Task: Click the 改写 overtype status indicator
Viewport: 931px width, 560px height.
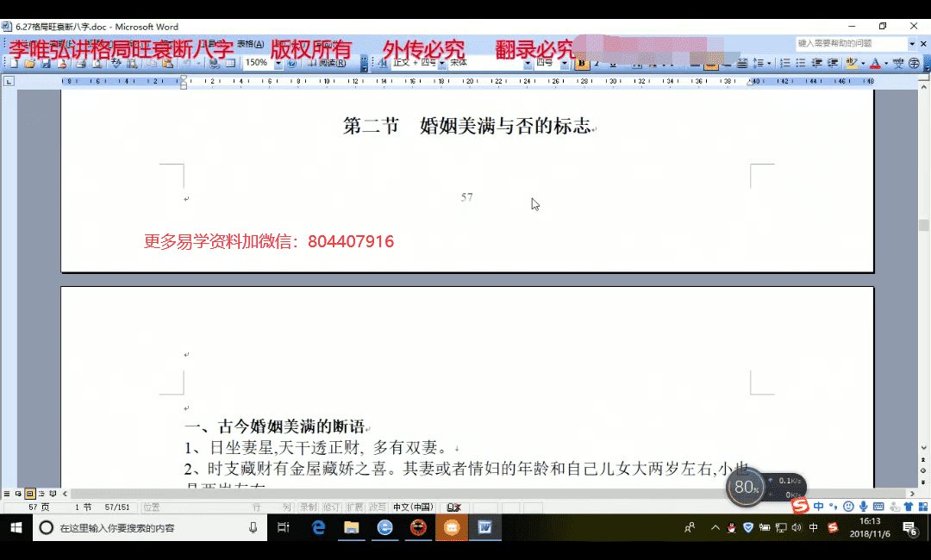Action: click(378, 507)
